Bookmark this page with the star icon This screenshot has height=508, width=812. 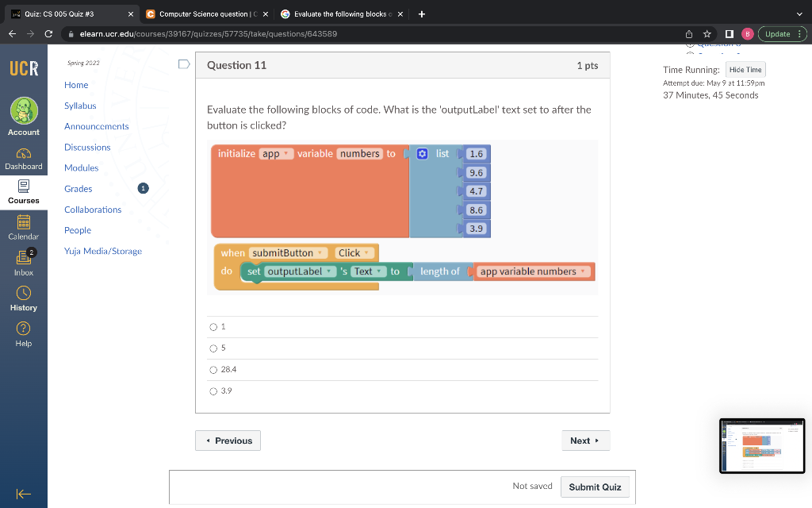tap(707, 34)
